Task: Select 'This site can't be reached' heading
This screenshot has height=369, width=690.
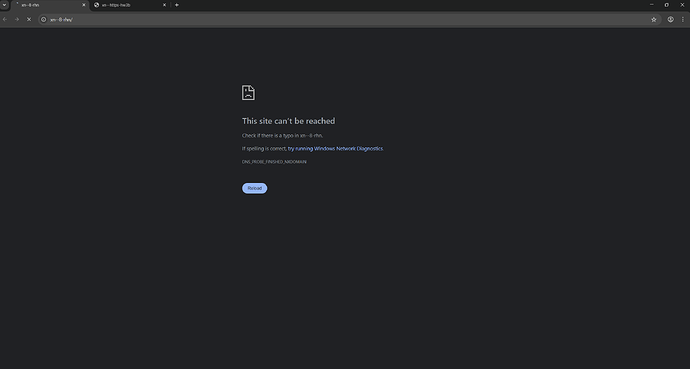Action: click(288, 121)
